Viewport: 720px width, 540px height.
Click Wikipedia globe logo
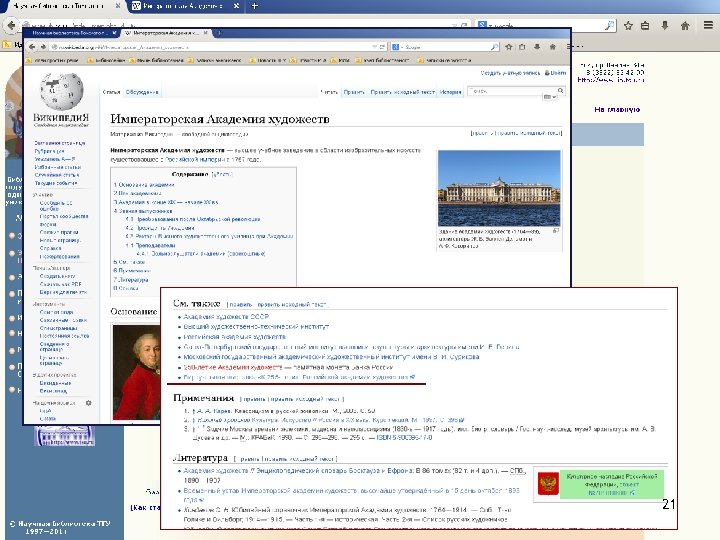(x=61, y=91)
